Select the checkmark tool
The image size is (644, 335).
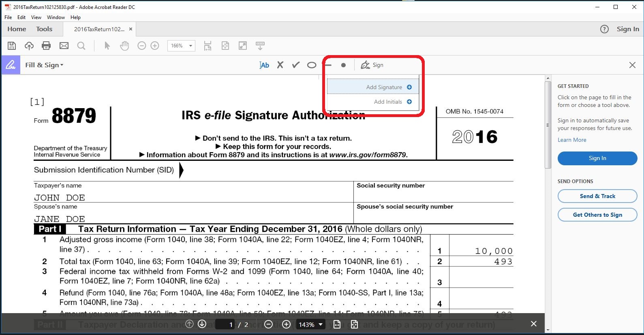point(296,65)
